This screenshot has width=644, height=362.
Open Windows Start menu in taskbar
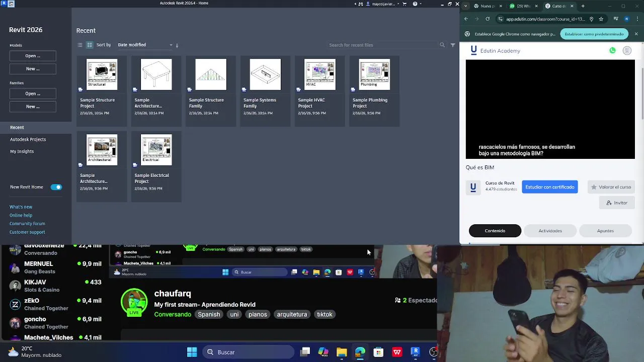192,352
